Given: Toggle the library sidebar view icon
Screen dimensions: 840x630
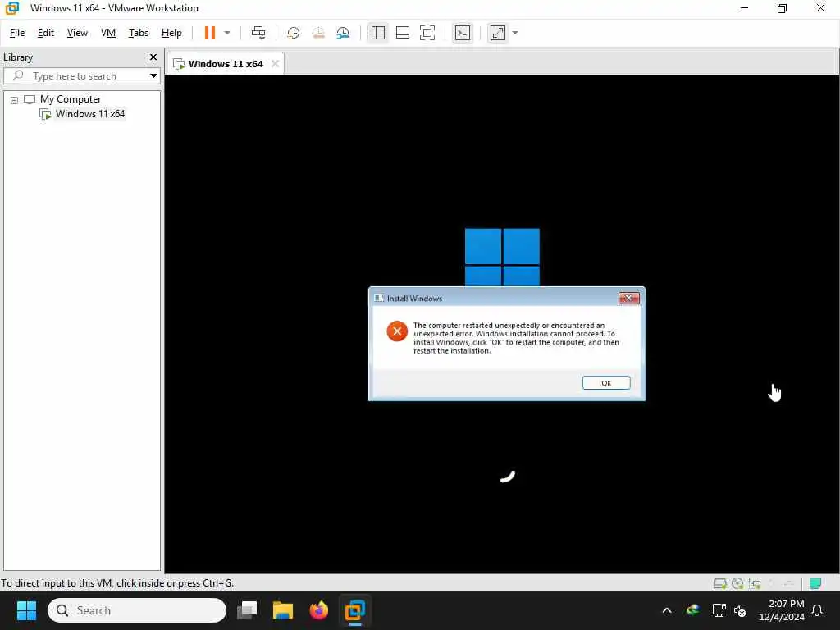Looking at the screenshot, I should click(x=377, y=33).
